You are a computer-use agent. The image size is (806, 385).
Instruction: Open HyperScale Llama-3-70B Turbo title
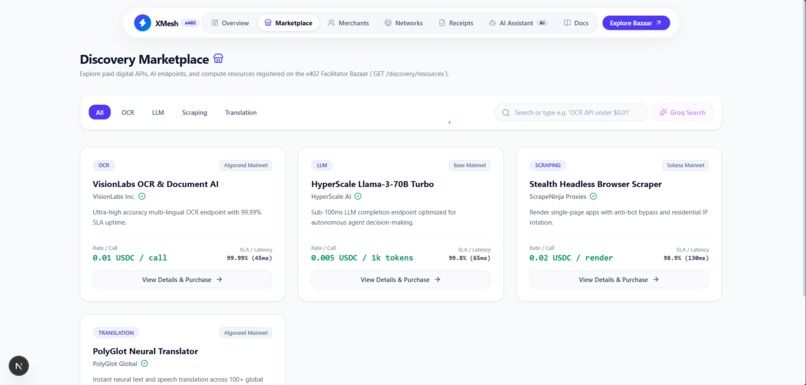(372, 184)
